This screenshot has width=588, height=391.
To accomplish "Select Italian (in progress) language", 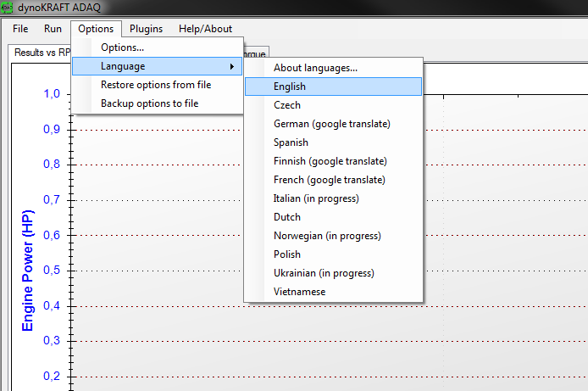I will click(x=333, y=198).
